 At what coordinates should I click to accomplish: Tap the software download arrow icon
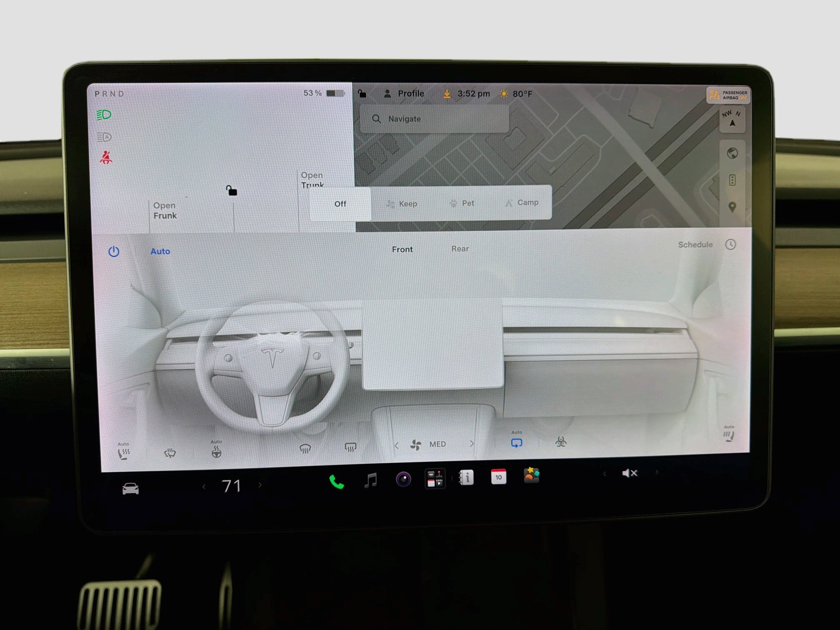pos(447,94)
